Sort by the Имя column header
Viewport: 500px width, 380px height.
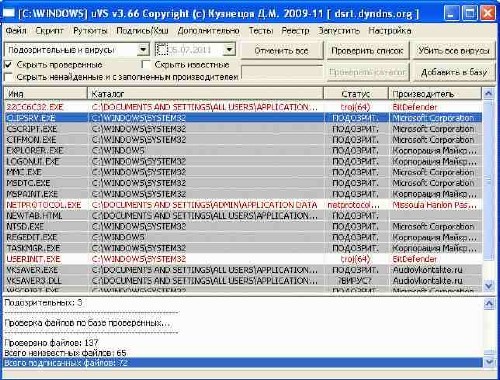(46, 94)
